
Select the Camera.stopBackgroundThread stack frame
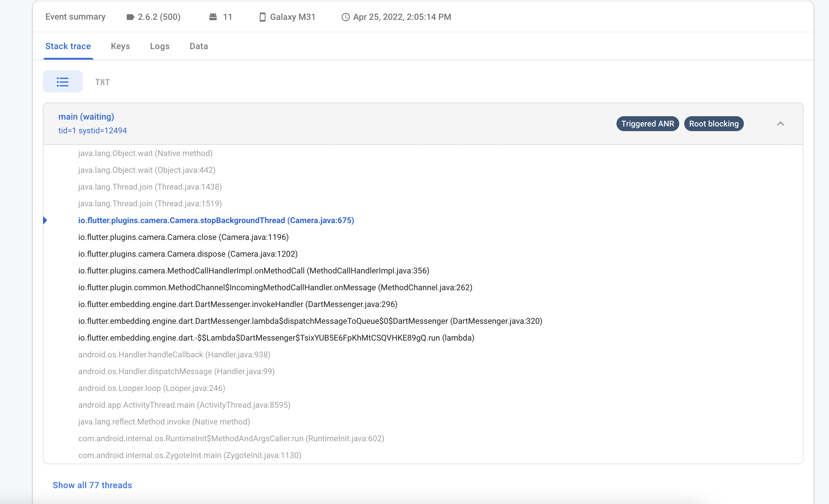216,220
